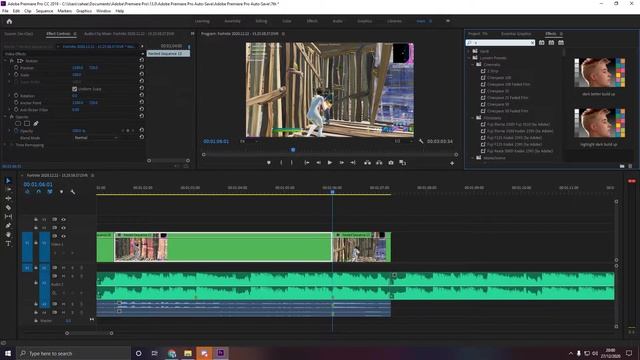Toggle the Position stopwatch animation
640x360 pixels.
coord(16,68)
